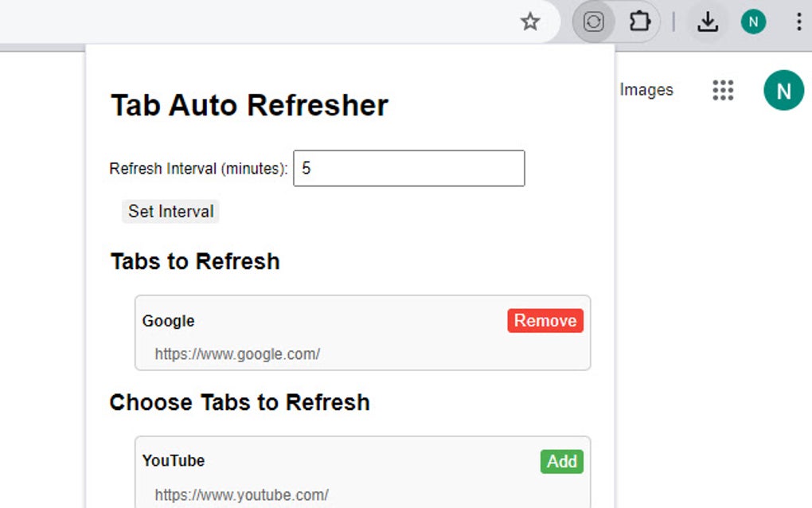
Task: Click the green N profile avatar in toolbar
Action: pos(753,21)
